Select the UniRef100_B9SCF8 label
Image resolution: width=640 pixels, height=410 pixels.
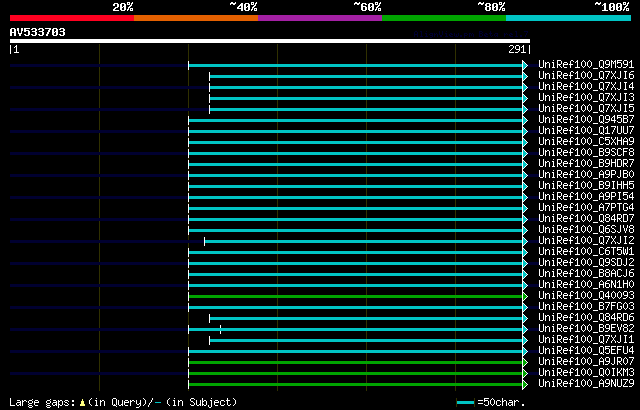click(586, 153)
